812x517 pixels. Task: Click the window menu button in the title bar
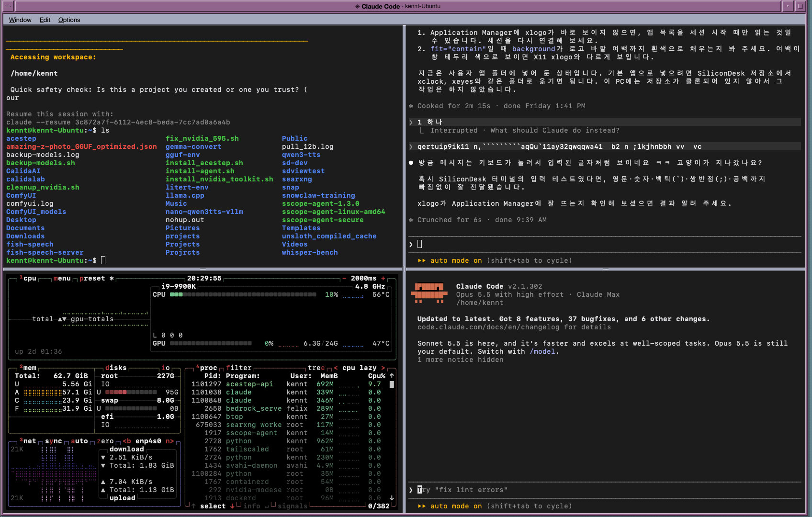pos(8,6)
